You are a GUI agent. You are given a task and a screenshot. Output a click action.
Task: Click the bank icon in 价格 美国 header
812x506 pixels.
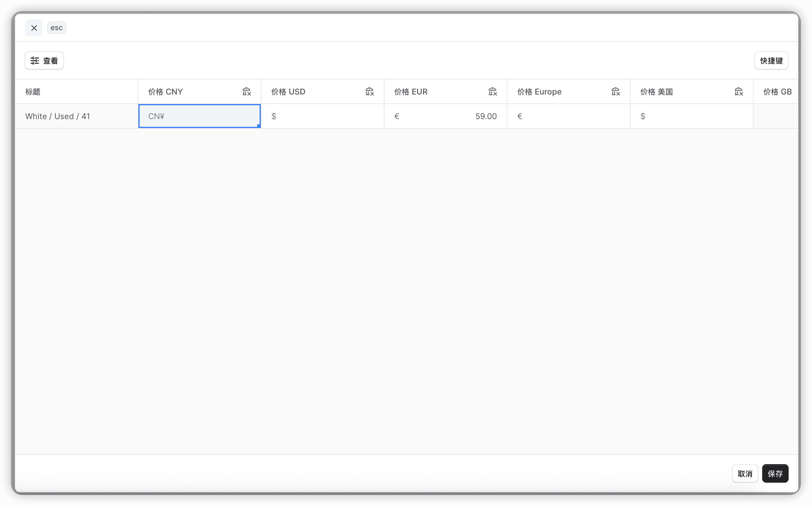click(x=739, y=91)
